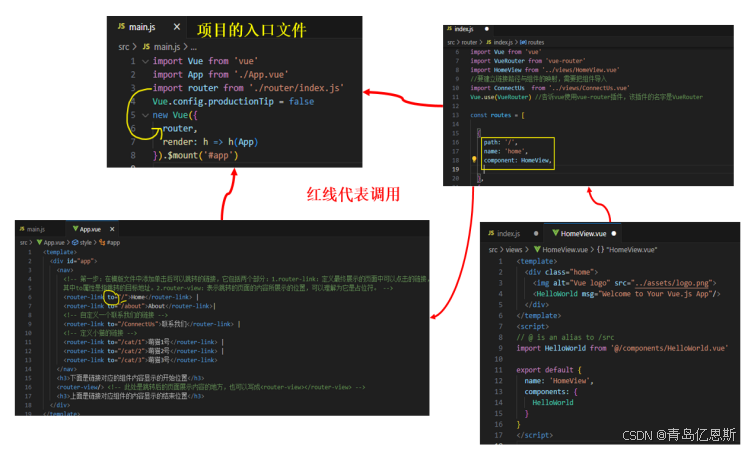Open the index.js breadcrumb after router
This screenshot has height=449, width=748.
499,42
